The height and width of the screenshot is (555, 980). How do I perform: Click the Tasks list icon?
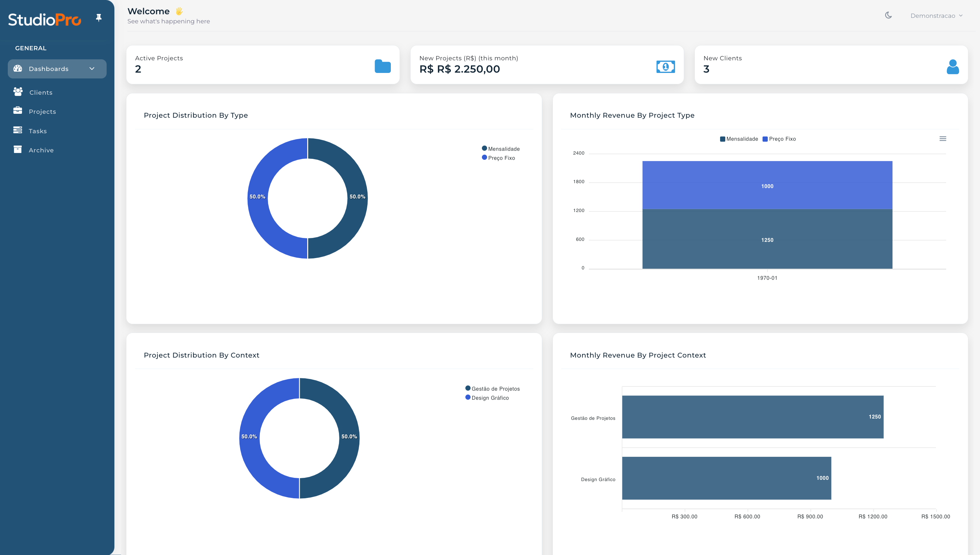[x=17, y=130]
